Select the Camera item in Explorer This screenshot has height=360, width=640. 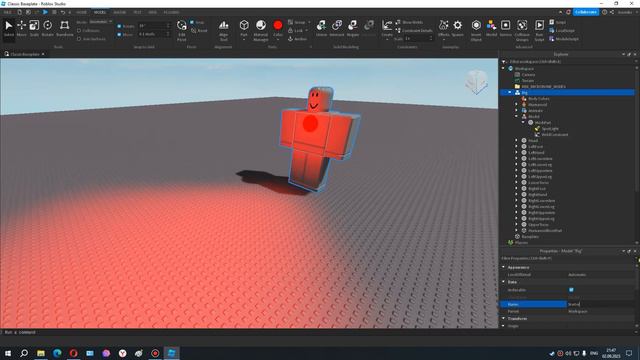528,75
